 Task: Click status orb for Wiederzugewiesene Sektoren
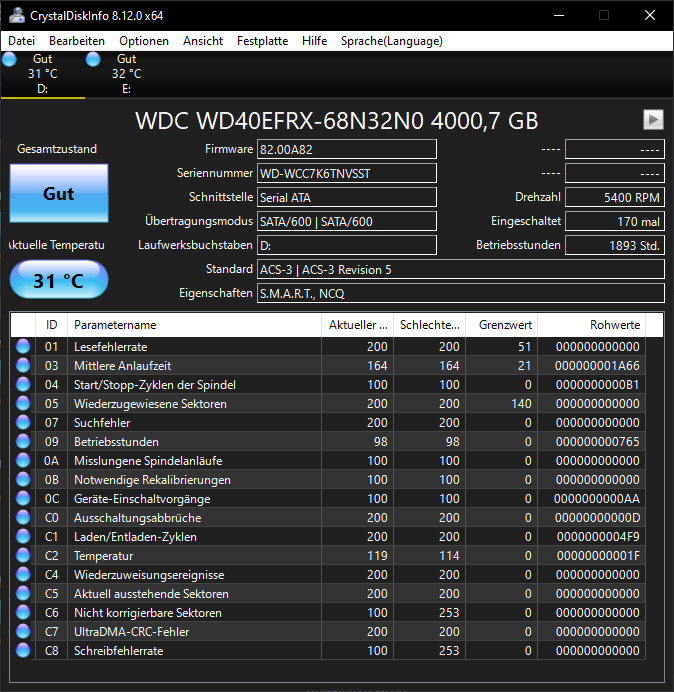[23, 403]
